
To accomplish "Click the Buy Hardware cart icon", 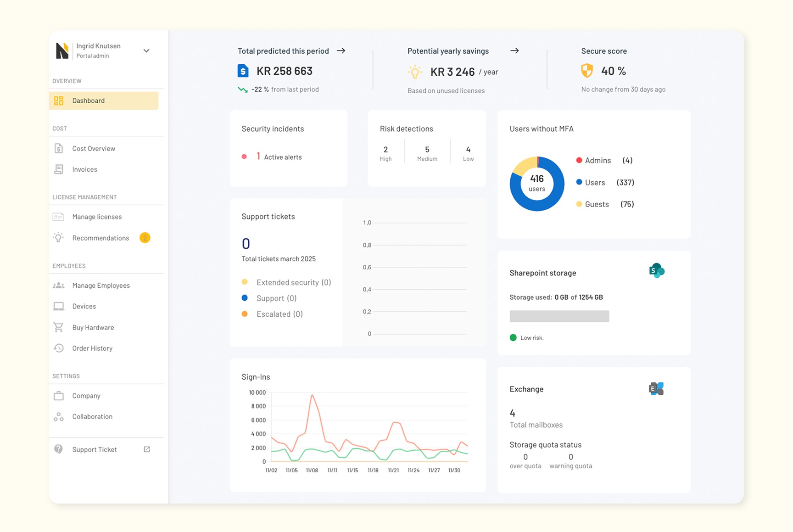I will (x=59, y=327).
